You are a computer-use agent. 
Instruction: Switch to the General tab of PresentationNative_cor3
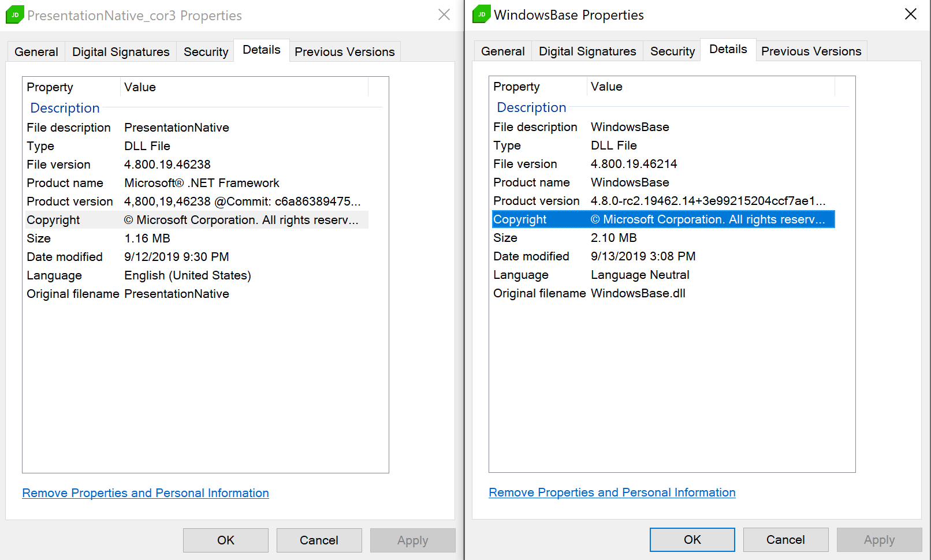(x=36, y=51)
